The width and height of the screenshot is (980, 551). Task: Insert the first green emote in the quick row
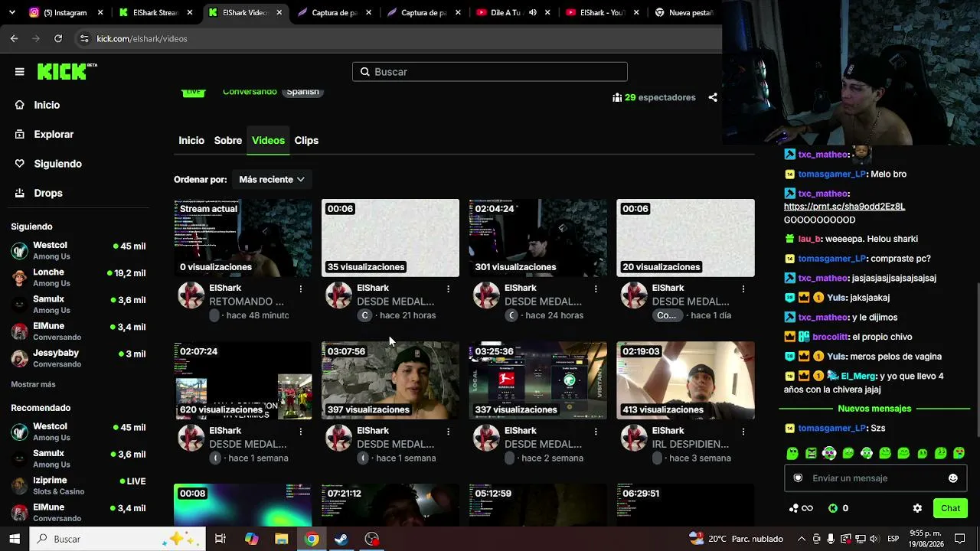(x=792, y=453)
